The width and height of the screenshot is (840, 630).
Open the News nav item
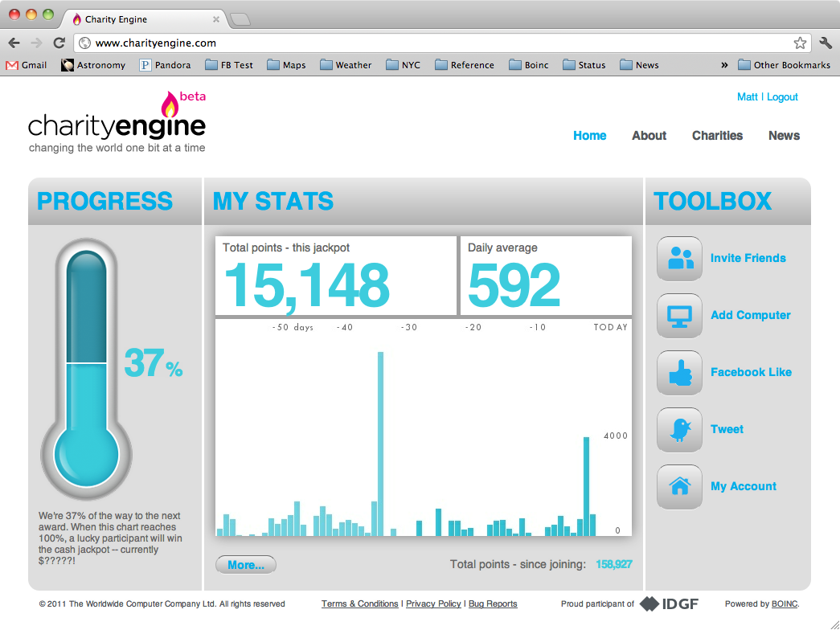coord(785,136)
